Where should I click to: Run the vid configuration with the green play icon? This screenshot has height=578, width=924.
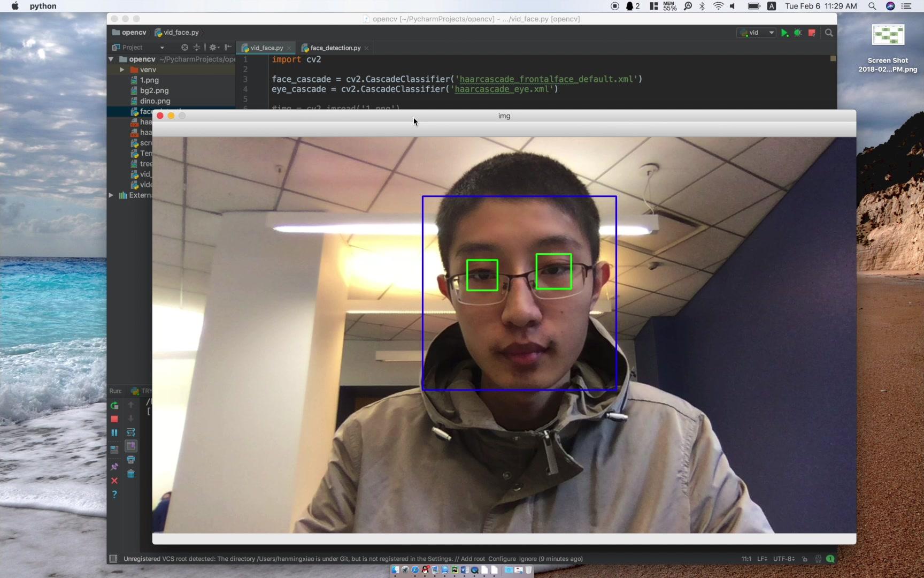(784, 33)
